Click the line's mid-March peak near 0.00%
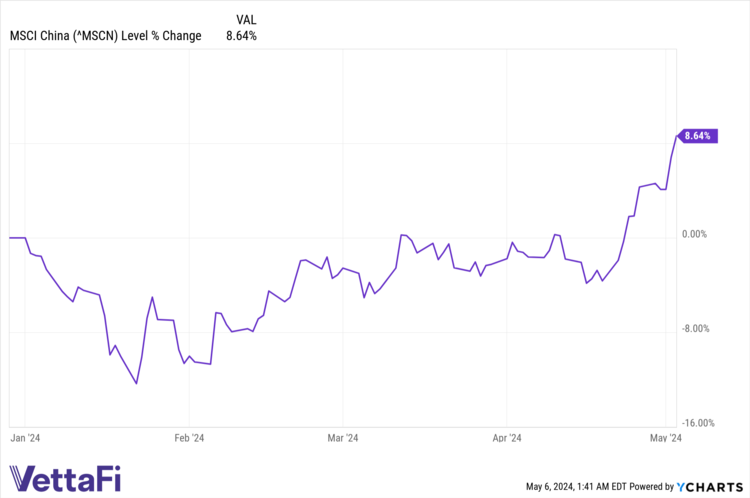Screen dimensions: 750x498 [x=402, y=235]
